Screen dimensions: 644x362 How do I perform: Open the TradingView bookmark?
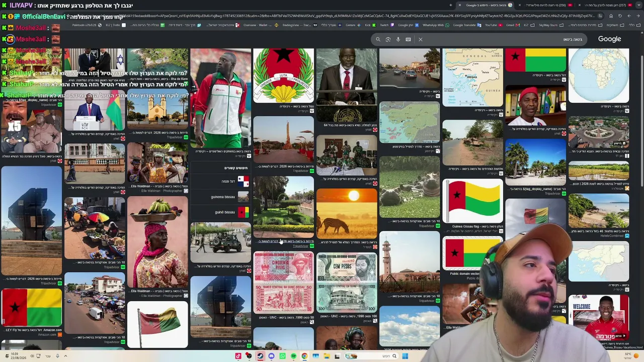[299, 25]
